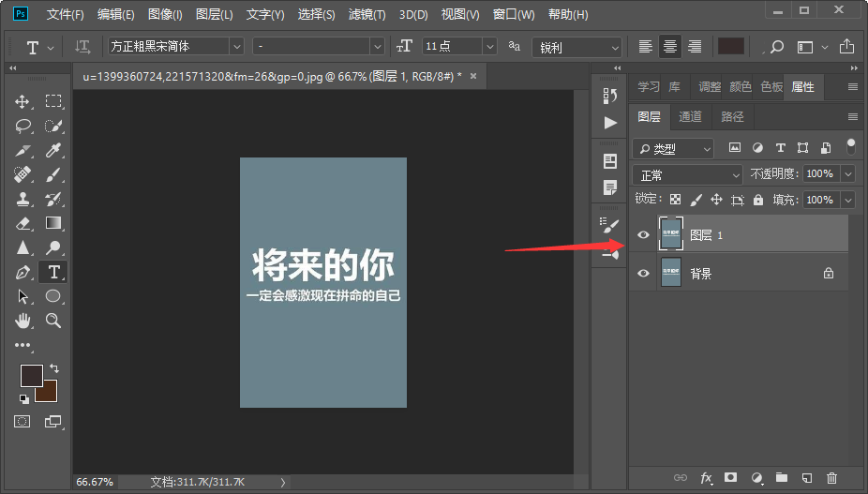
Task: Create a new layer group folder
Action: (x=782, y=477)
